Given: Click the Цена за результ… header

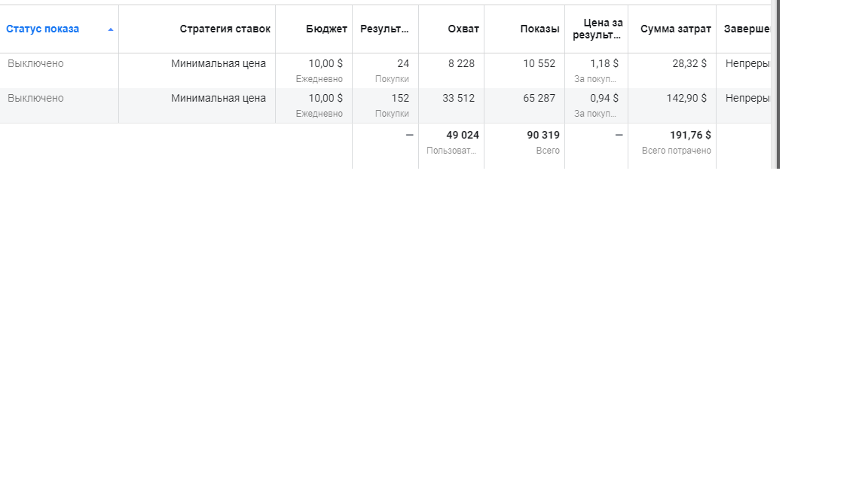Looking at the screenshot, I should tap(598, 29).
